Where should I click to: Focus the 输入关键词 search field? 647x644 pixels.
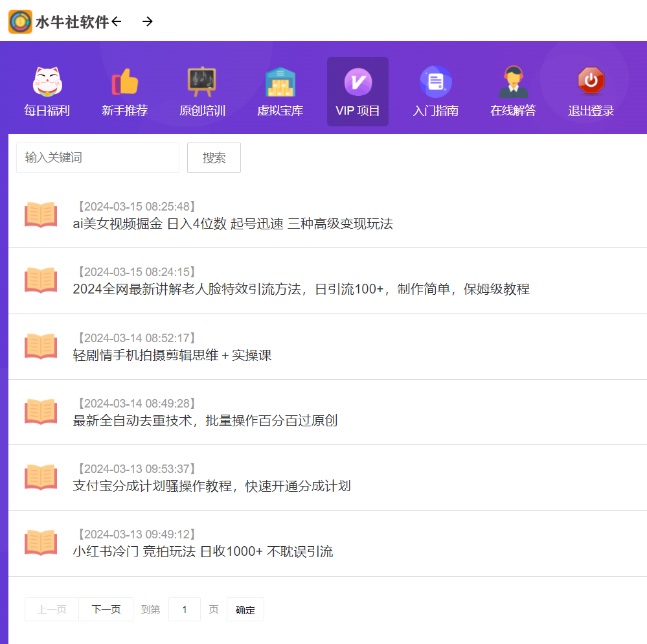(98, 157)
